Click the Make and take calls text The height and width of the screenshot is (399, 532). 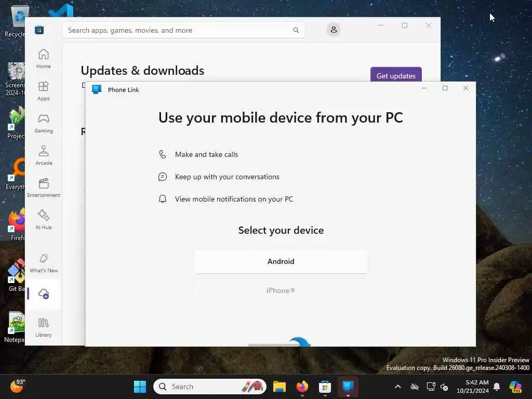[206, 154]
